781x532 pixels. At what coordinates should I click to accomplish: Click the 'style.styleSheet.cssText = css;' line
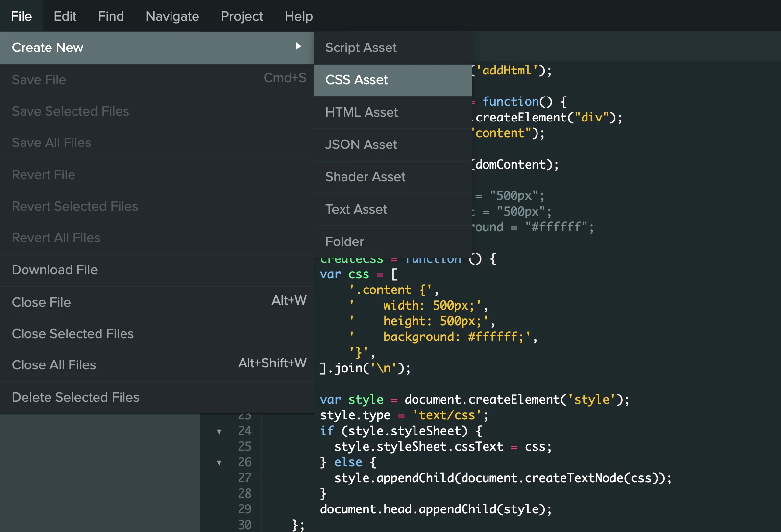[443, 446]
